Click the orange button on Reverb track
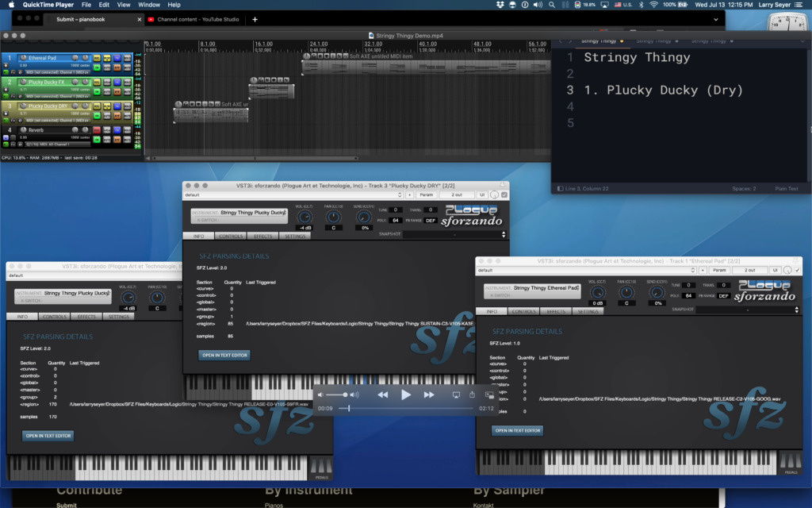The width and height of the screenshot is (812, 508). click(x=117, y=140)
